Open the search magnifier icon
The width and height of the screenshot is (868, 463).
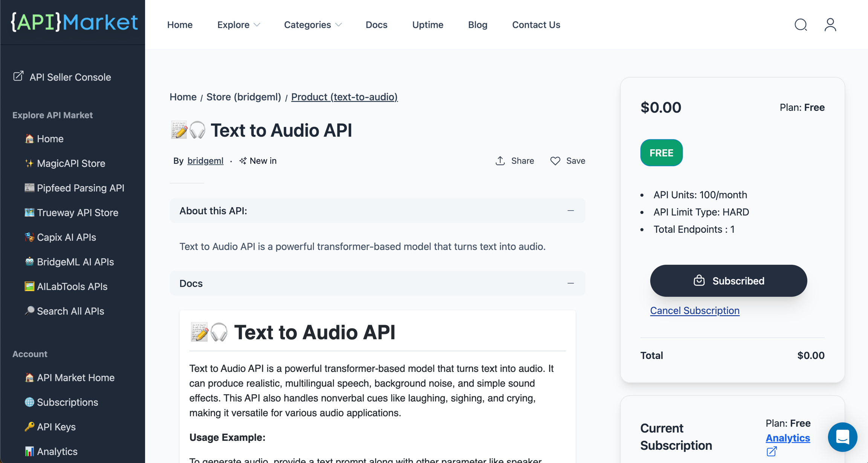tap(801, 25)
